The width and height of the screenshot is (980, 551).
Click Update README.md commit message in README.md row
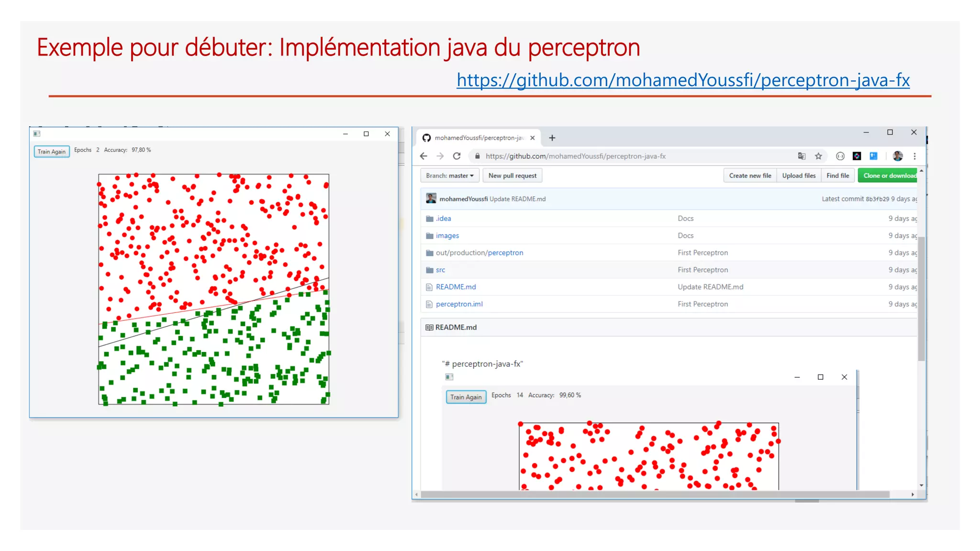click(710, 287)
